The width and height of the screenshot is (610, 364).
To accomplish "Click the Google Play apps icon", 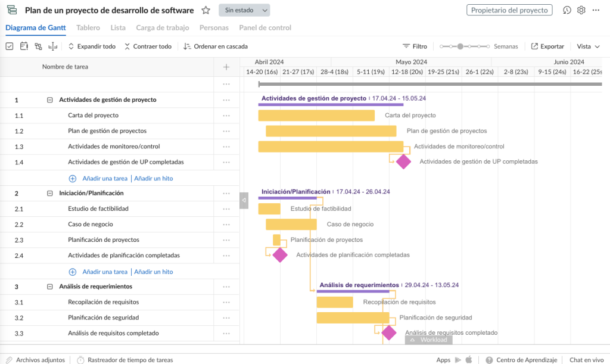I will pos(458,360).
